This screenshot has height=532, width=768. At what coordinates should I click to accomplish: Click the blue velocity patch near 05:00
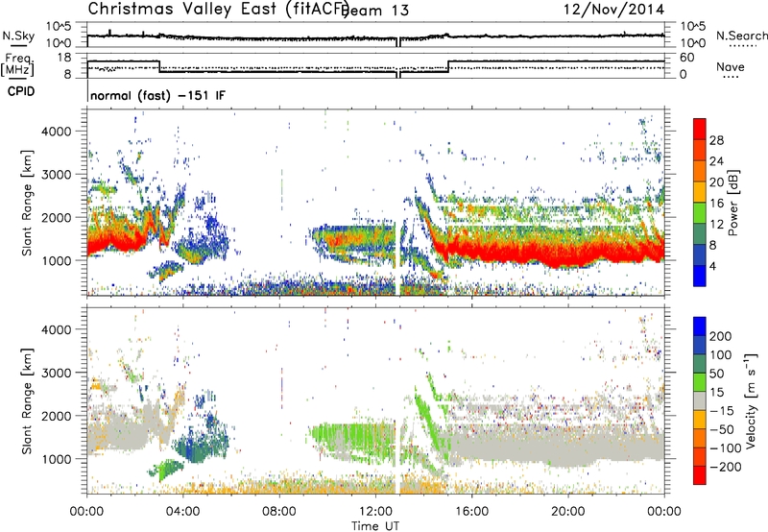(x=204, y=444)
